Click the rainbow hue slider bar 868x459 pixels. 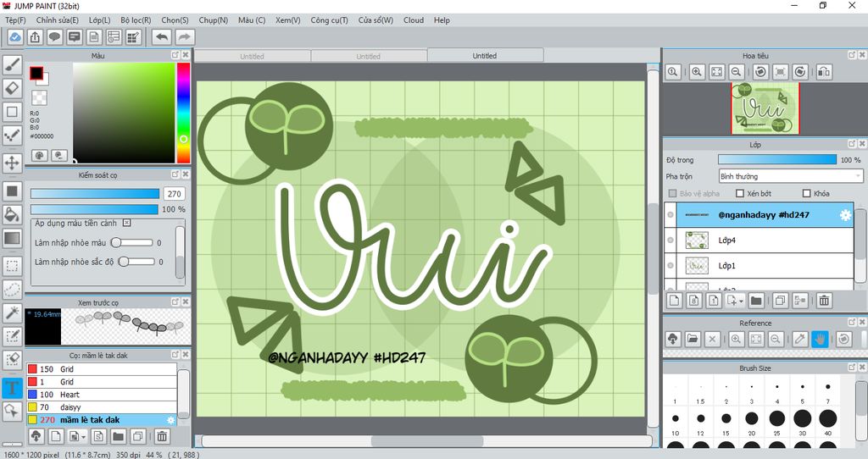coord(183,113)
